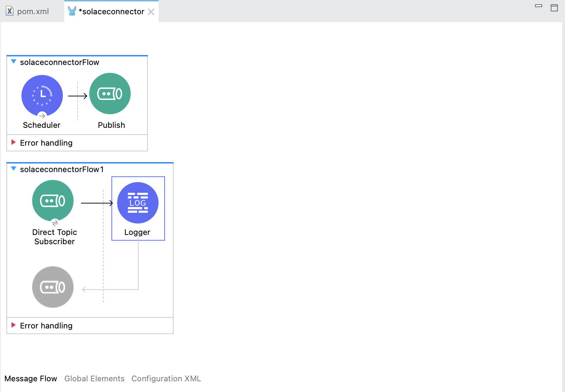Click the pom.xml file icon

click(10, 11)
